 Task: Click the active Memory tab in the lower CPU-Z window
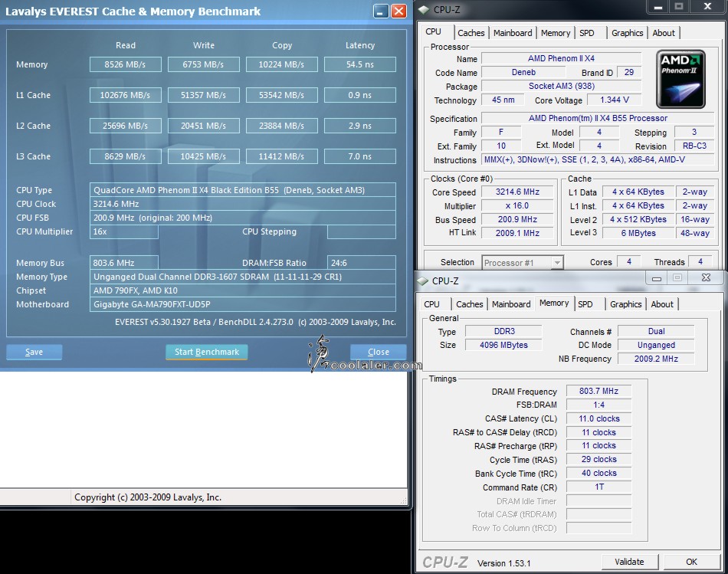tap(554, 303)
